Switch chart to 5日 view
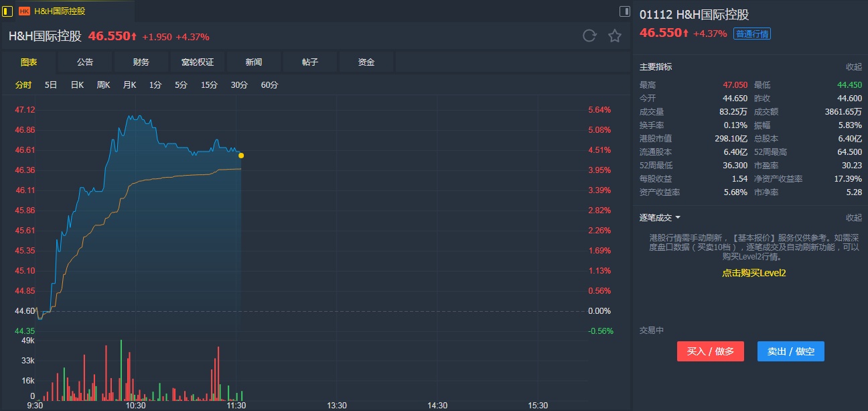This screenshot has width=868, height=411. point(51,85)
